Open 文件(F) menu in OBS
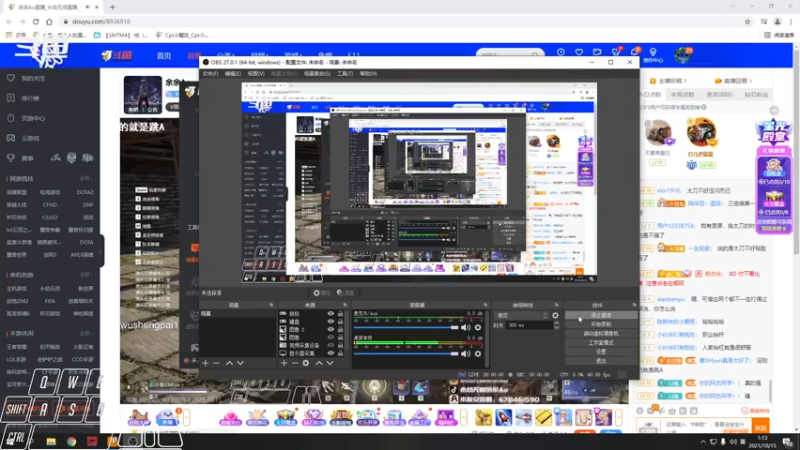The width and height of the screenshot is (800, 450). 210,74
